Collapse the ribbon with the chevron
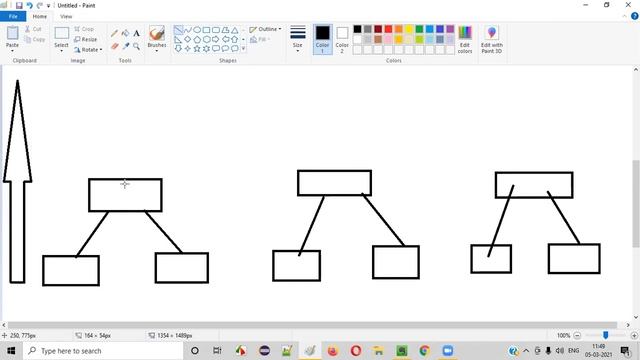 (624, 16)
